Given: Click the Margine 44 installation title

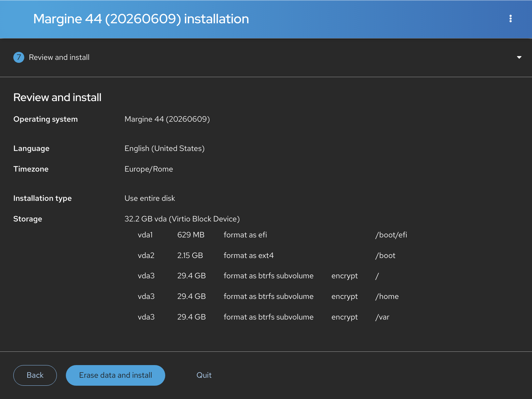Looking at the screenshot, I should coord(141,19).
